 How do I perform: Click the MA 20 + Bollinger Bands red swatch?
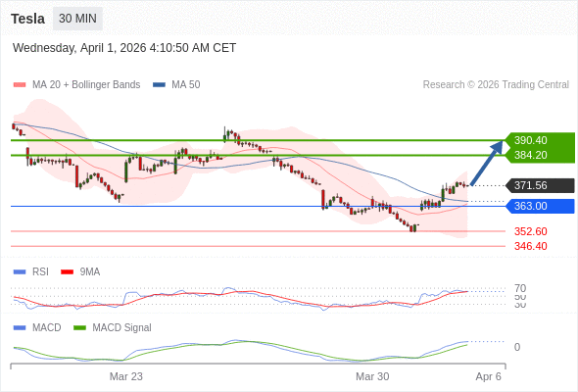[x=20, y=85]
